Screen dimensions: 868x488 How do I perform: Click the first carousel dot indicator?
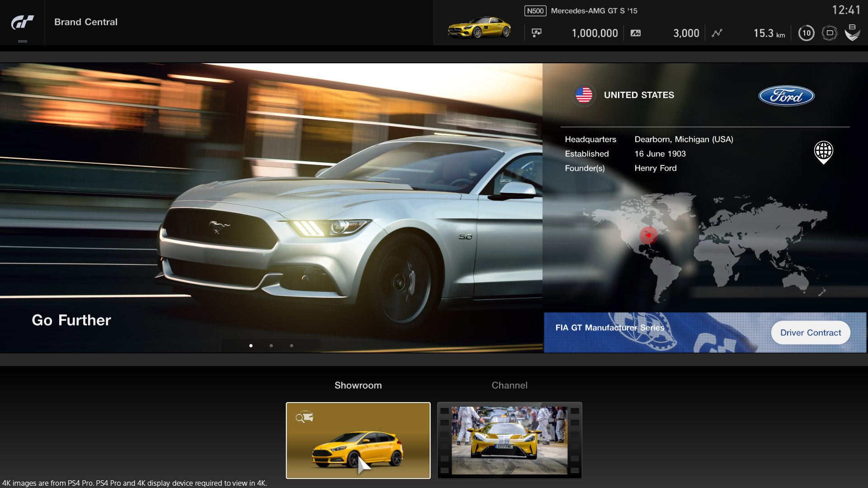pos(251,346)
